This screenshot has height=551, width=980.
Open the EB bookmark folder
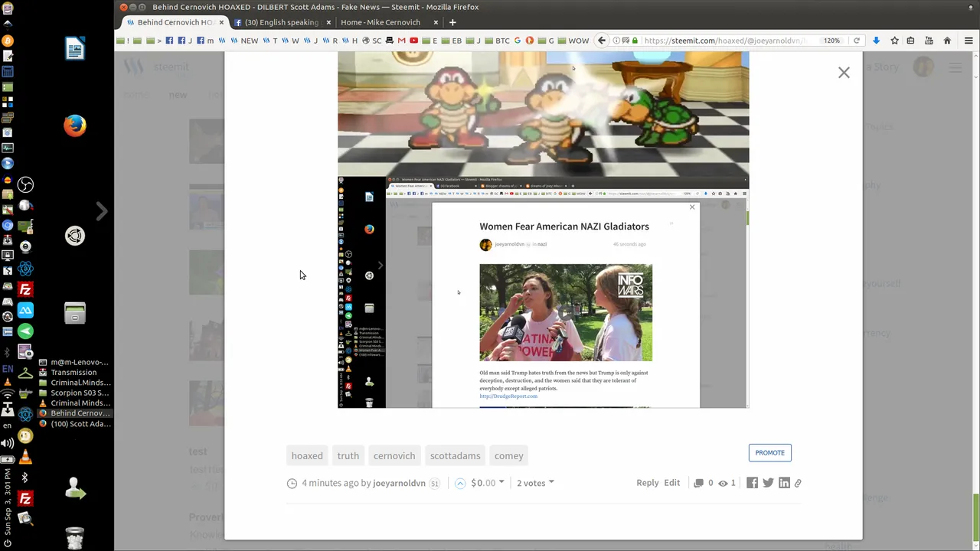pyautogui.click(x=452, y=41)
